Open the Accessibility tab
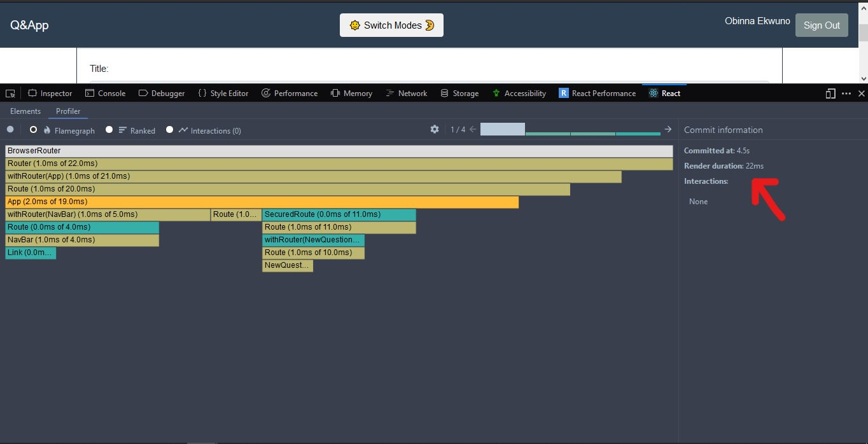 point(519,94)
